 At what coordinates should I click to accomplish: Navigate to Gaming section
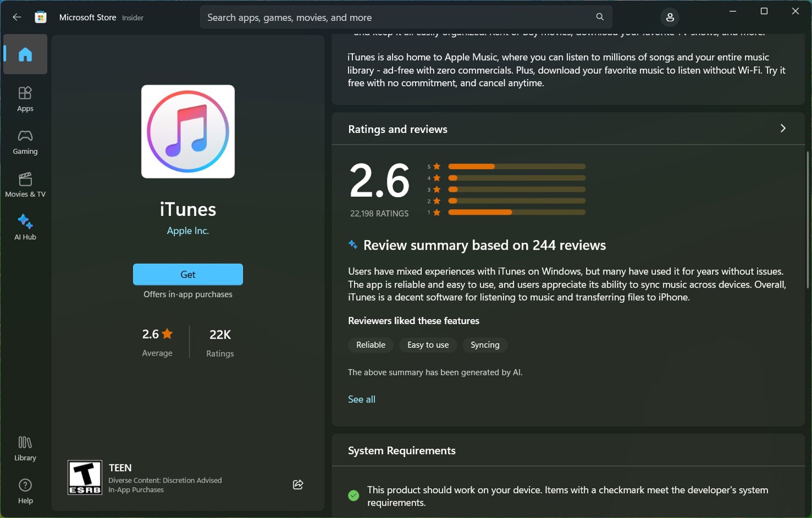click(25, 142)
